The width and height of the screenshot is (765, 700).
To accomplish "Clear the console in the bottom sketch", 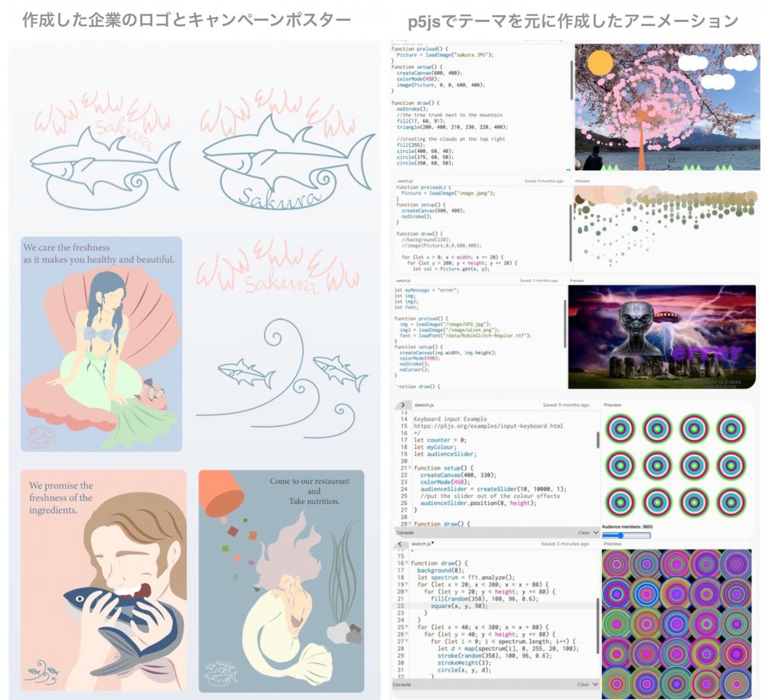I will tap(583, 685).
